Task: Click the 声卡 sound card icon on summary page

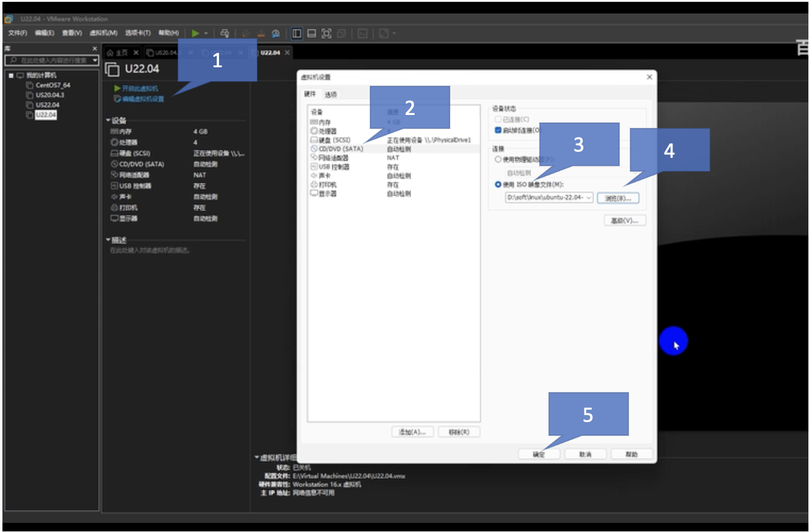Action: (x=114, y=197)
